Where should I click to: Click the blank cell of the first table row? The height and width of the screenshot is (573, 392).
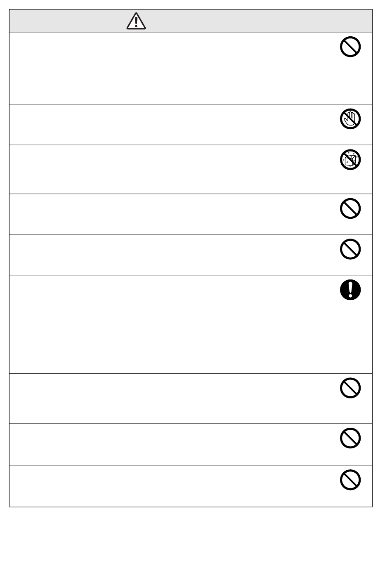tap(173, 68)
